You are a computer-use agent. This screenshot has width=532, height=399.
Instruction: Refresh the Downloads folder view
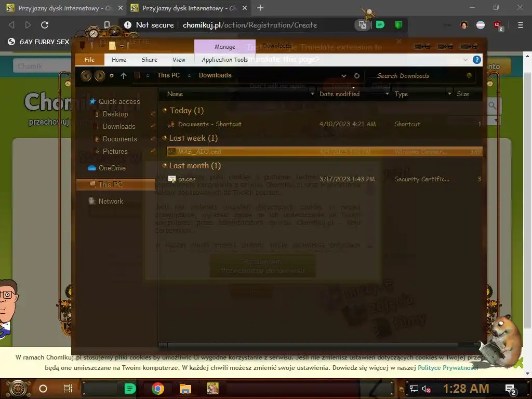coord(356,75)
